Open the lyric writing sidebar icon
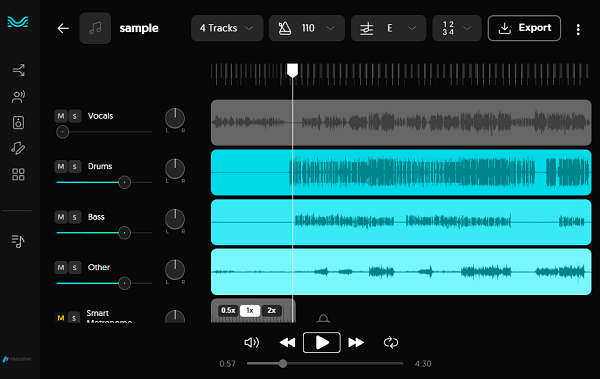600x379 pixels. pyautogui.click(x=18, y=148)
